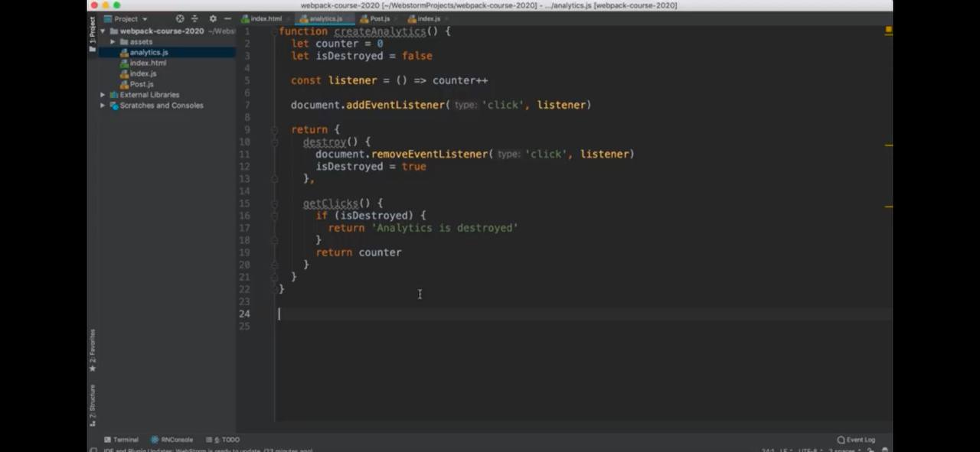Fold createAnalytics function at line 1
Screen dimensions: 980x452
[x=275, y=31]
